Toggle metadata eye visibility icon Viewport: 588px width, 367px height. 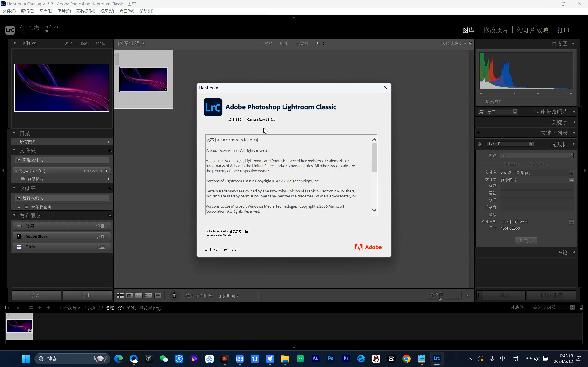[x=479, y=144]
